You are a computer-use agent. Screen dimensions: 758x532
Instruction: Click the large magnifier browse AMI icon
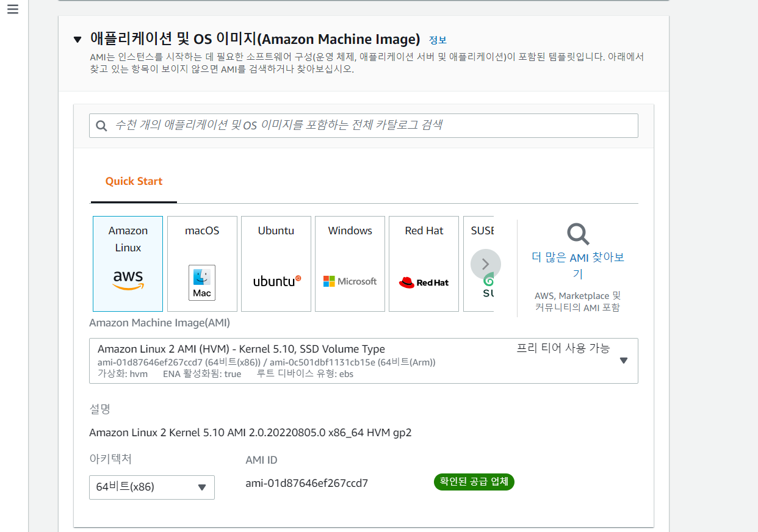click(578, 234)
